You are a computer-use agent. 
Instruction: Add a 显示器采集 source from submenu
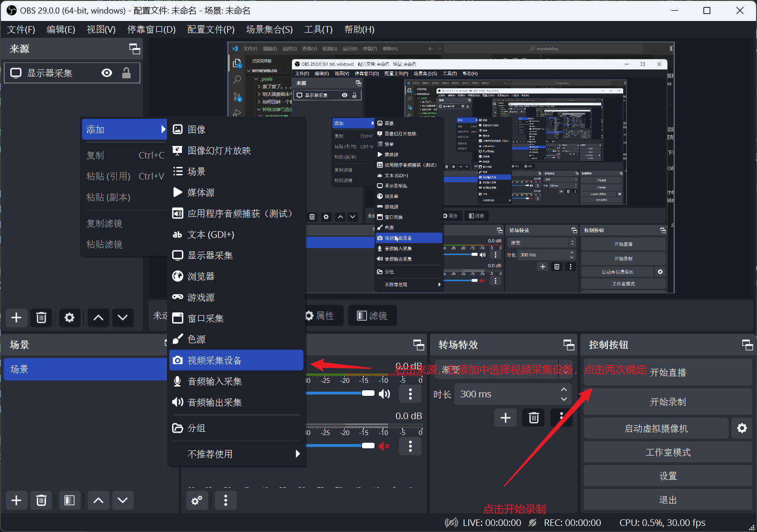236,256
